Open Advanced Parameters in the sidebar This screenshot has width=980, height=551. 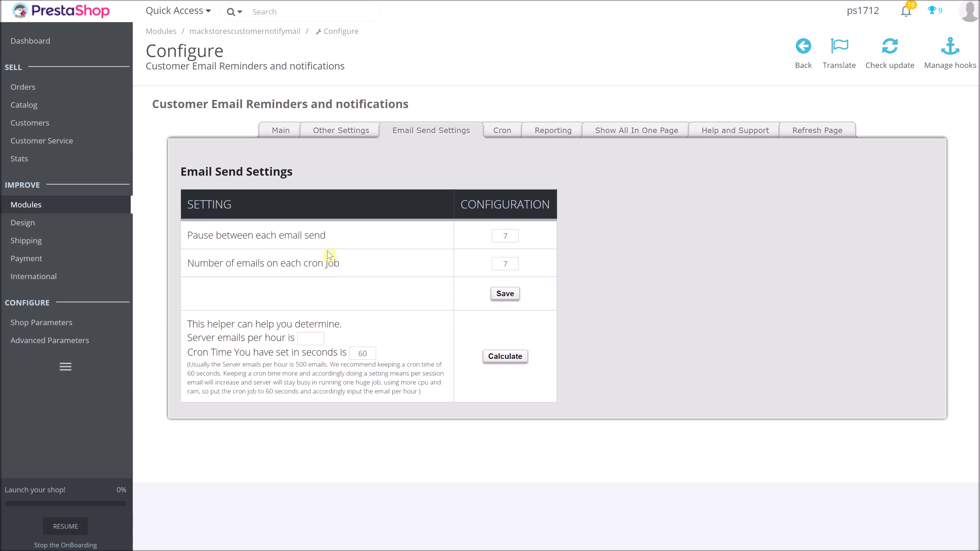tap(50, 340)
